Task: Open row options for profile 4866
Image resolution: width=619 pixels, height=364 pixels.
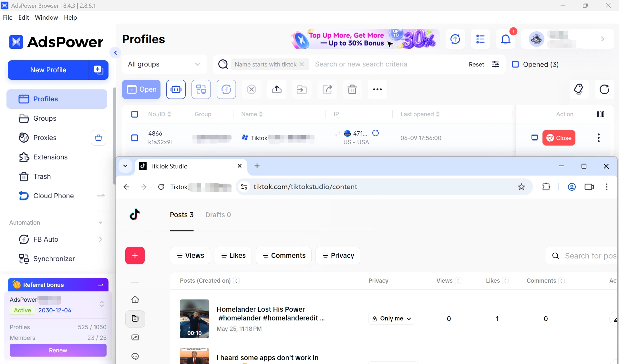Action: click(599, 138)
